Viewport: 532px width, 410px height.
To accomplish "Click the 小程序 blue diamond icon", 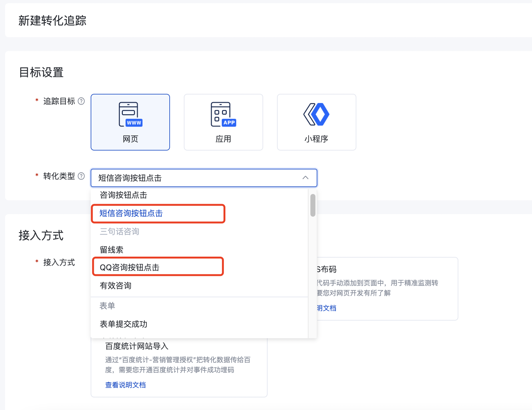I will pos(316,114).
